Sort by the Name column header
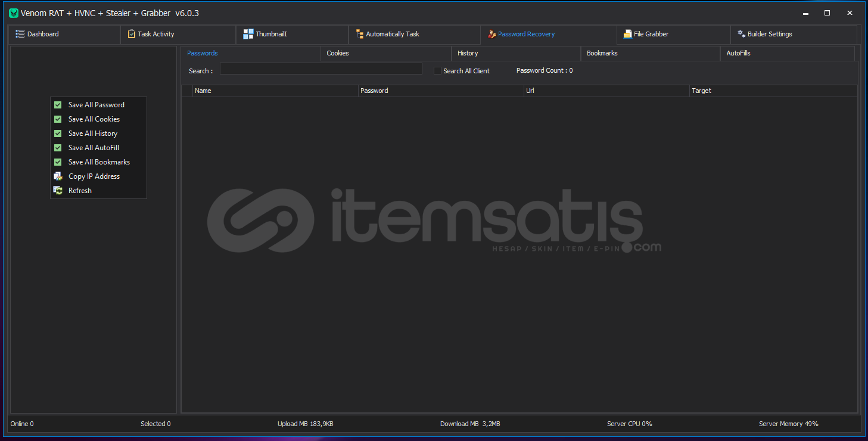Image resolution: width=868 pixels, height=441 pixels. point(275,91)
